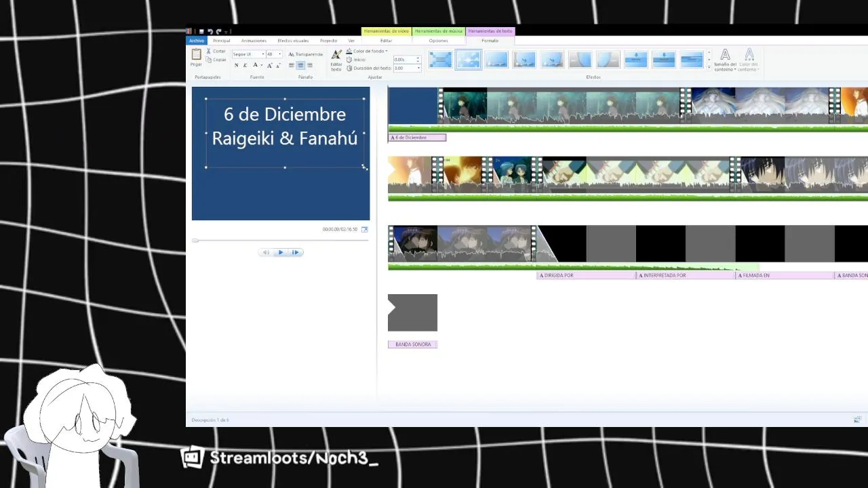The image size is (868, 488).
Task: Decrease font size with shrink A icon
Action: coord(278,65)
